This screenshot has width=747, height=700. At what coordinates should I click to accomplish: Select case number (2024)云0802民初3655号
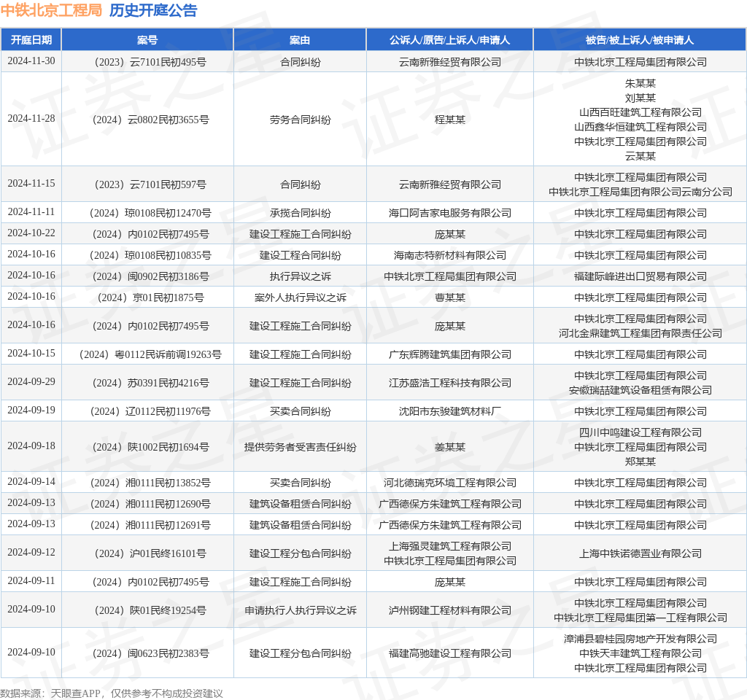(x=150, y=120)
